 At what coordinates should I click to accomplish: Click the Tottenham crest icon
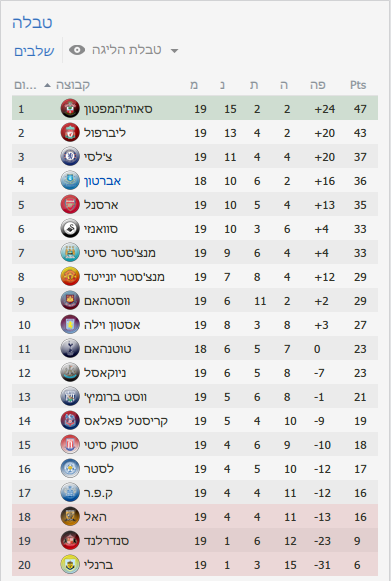click(70, 349)
